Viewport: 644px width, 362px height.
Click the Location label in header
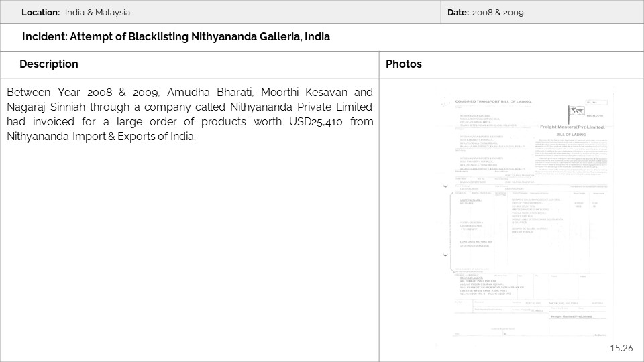coord(41,13)
